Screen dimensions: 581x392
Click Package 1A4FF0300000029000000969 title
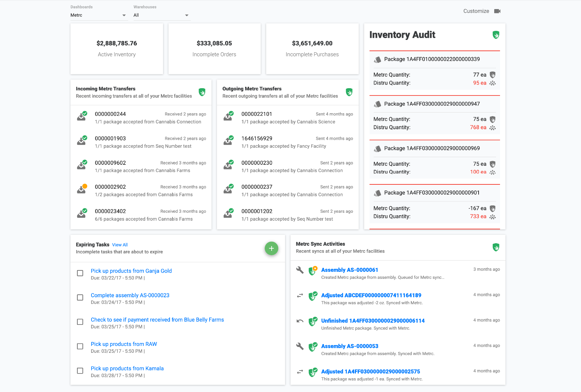pyautogui.click(x=432, y=148)
